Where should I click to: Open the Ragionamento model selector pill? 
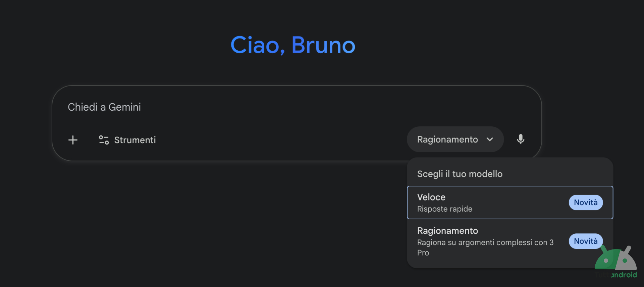coord(455,139)
